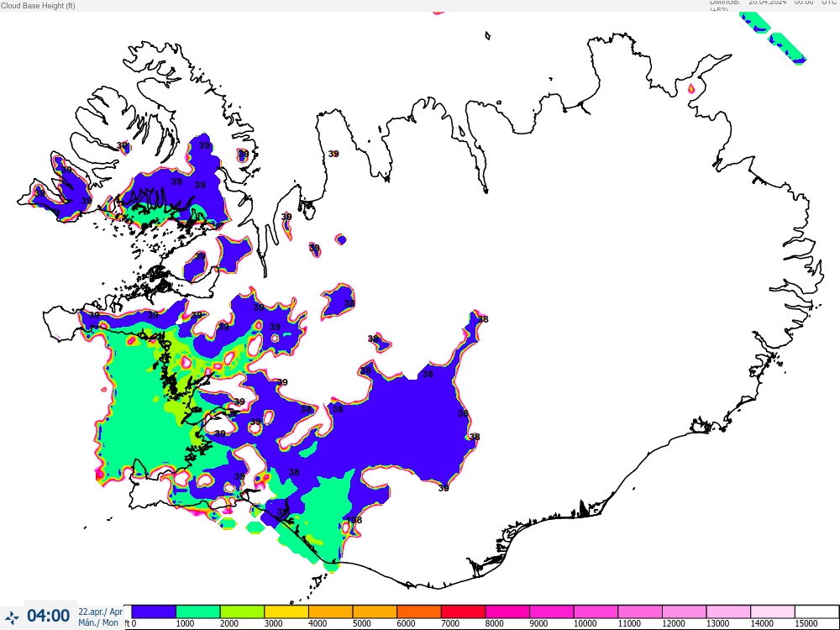The width and height of the screenshot is (840, 630).
Task: Click the weekday text "Mán./ Mon"
Action: pos(98,622)
